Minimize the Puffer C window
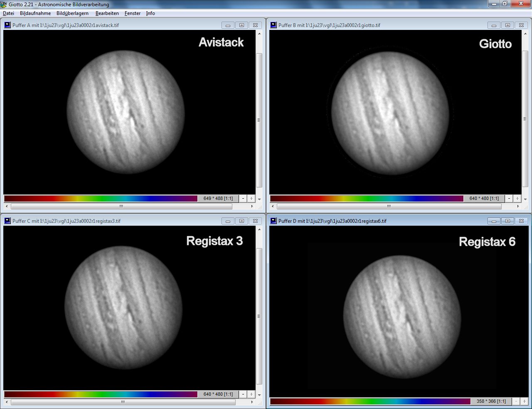This screenshot has width=532, height=409. tap(228, 221)
